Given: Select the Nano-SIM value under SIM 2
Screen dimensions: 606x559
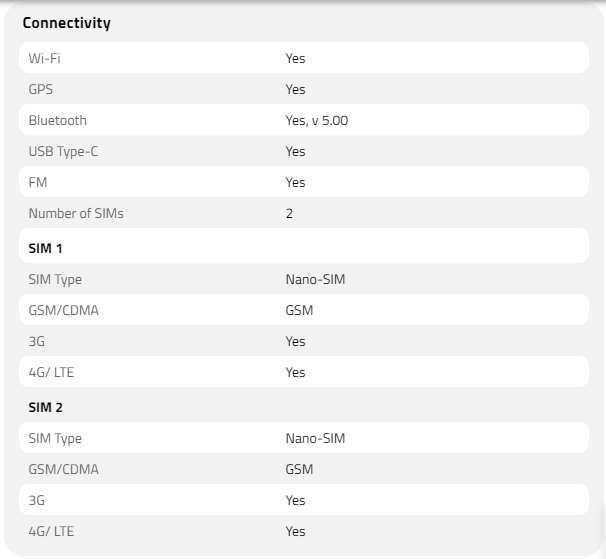Looking at the screenshot, I should 315,438.
